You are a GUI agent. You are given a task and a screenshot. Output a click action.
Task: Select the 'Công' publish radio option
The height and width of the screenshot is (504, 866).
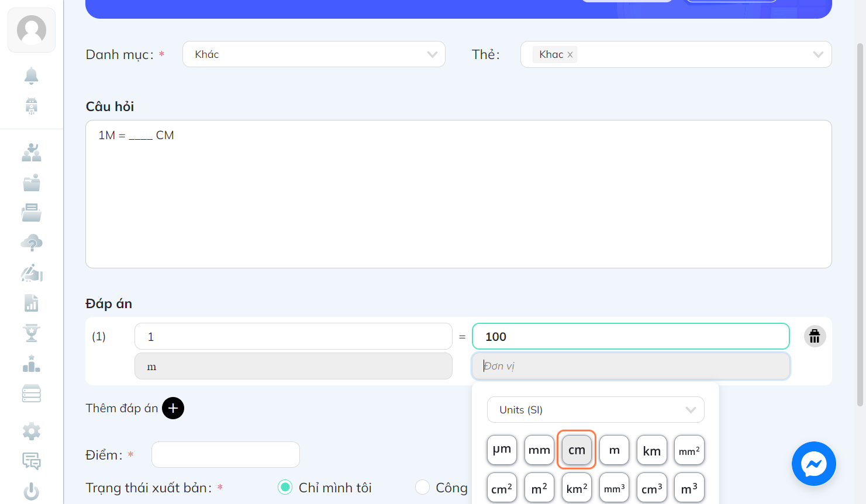click(x=422, y=487)
